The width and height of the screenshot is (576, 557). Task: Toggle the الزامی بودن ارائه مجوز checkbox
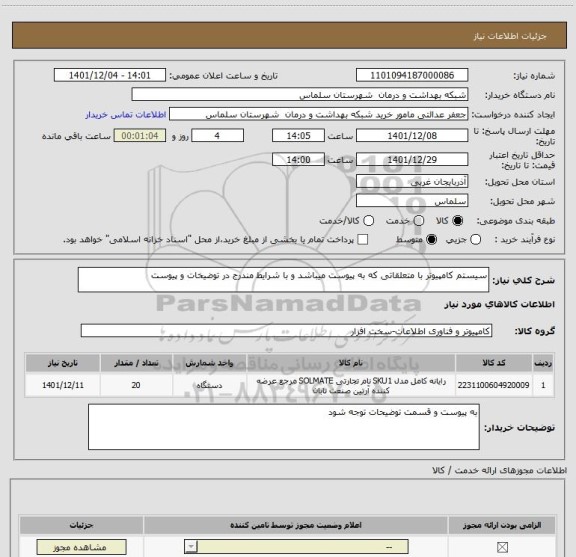(502, 547)
